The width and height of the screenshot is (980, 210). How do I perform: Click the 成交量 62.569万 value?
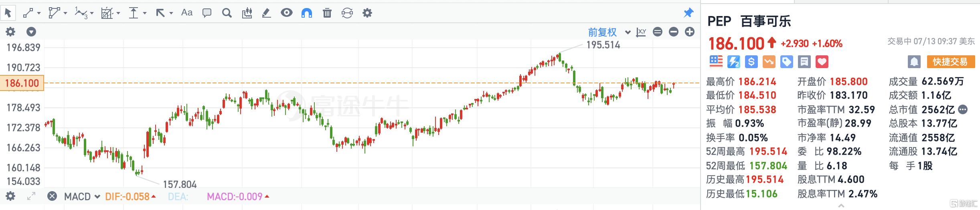pos(943,82)
